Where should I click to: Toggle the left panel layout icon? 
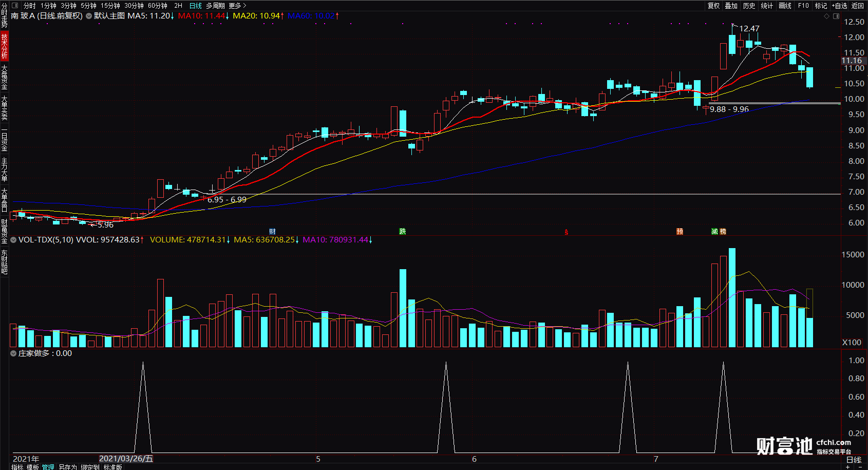[x=15, y=6]
